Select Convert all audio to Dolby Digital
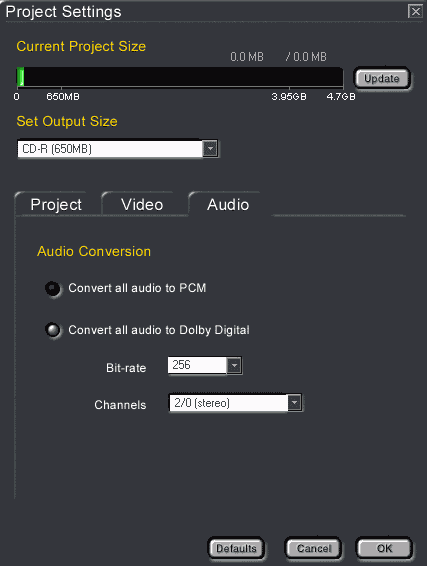The width and height of the screenshot is (427, 566). coord(53,330)
